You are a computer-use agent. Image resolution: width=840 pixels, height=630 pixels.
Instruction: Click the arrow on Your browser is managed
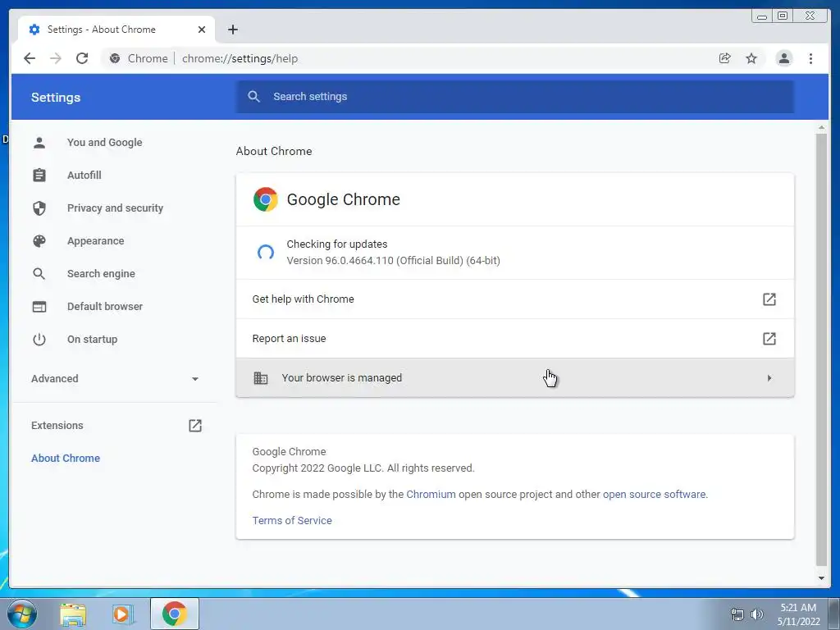(x=769, y=378)
